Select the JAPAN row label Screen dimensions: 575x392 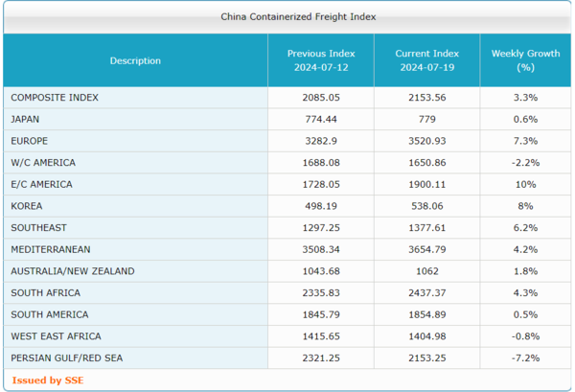click(25, 119)
